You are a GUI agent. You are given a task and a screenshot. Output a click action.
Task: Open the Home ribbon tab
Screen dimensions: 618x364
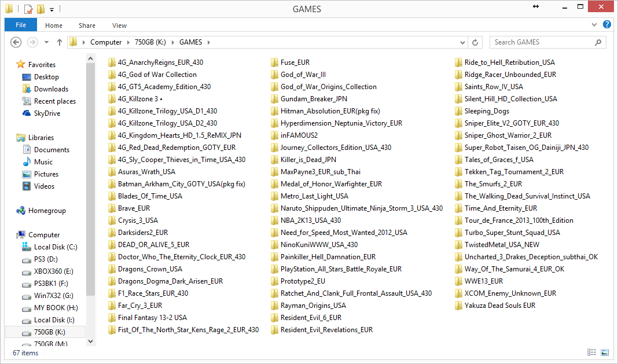54,25
